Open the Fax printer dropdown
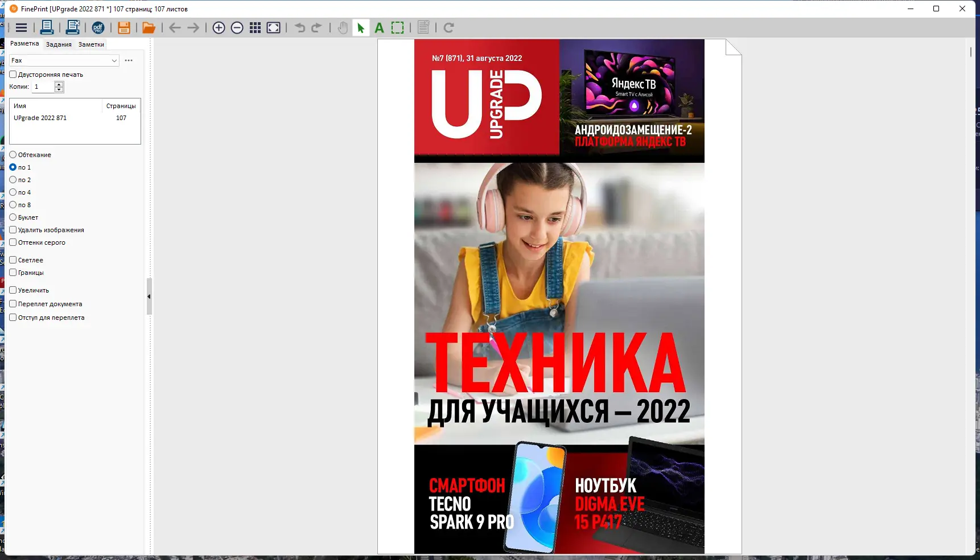980x560 pixels. [114, 60]
